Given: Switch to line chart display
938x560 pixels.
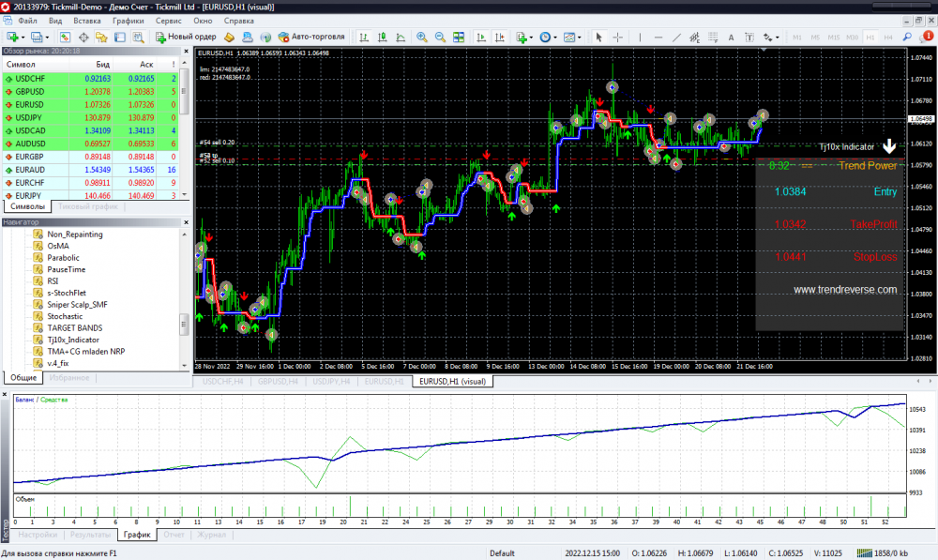Looking at the screenshot, I should click(x=401, y=38).
